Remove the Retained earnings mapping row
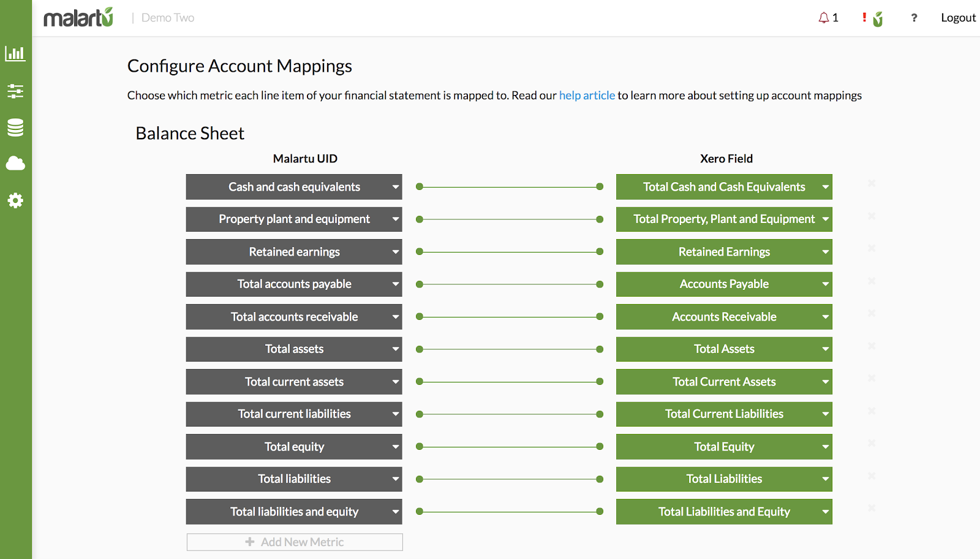Screen dimensions: 980x559 point(872,248)
